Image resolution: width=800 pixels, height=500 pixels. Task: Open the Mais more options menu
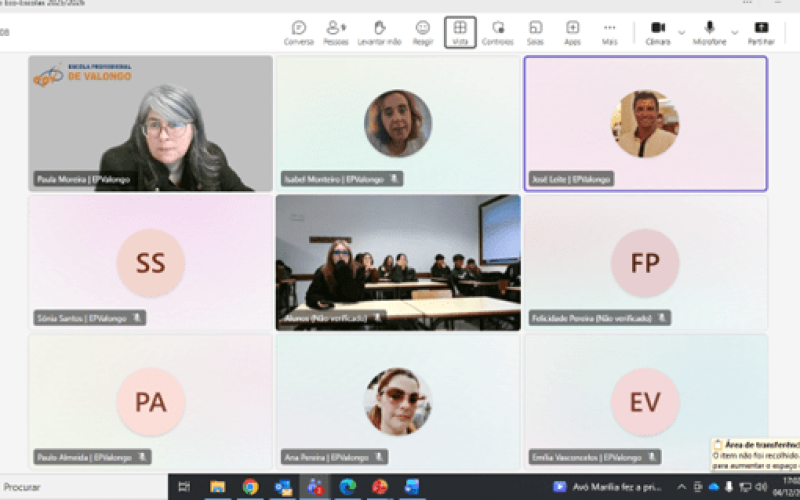609,33
